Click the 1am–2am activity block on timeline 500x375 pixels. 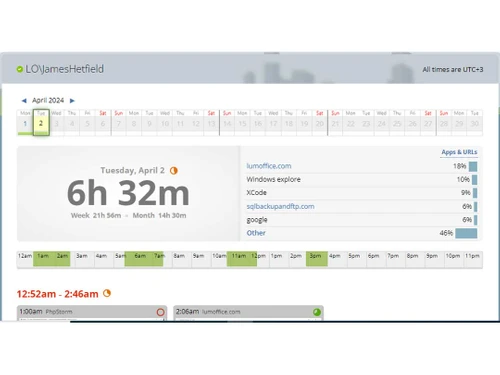pyautogui.click(x=52, y=259)
